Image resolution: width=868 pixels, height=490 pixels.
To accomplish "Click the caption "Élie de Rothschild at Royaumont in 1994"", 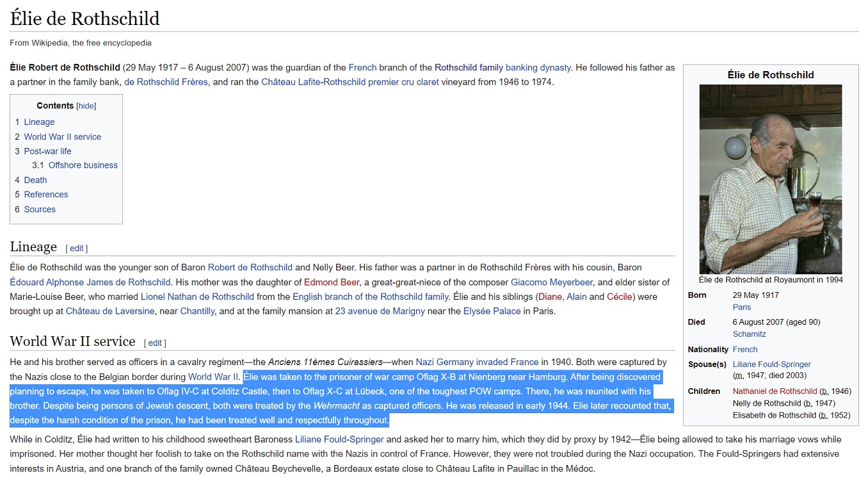I will pyautogui.click(x=771, y=280).
